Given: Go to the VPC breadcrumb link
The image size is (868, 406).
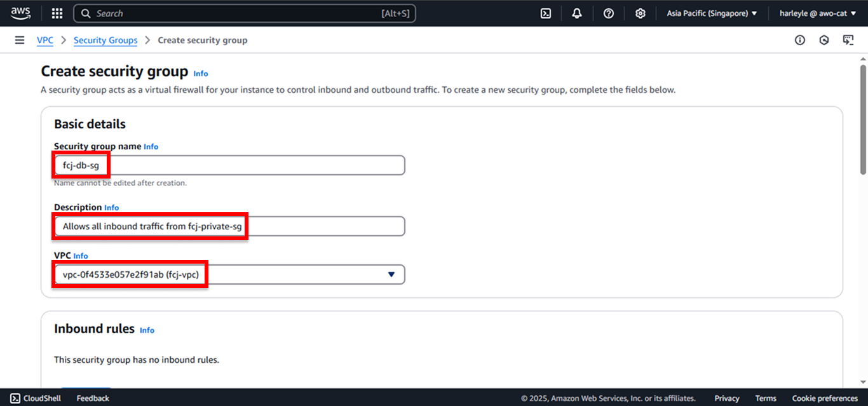Looking at the screenshot, I should (45, 40).
